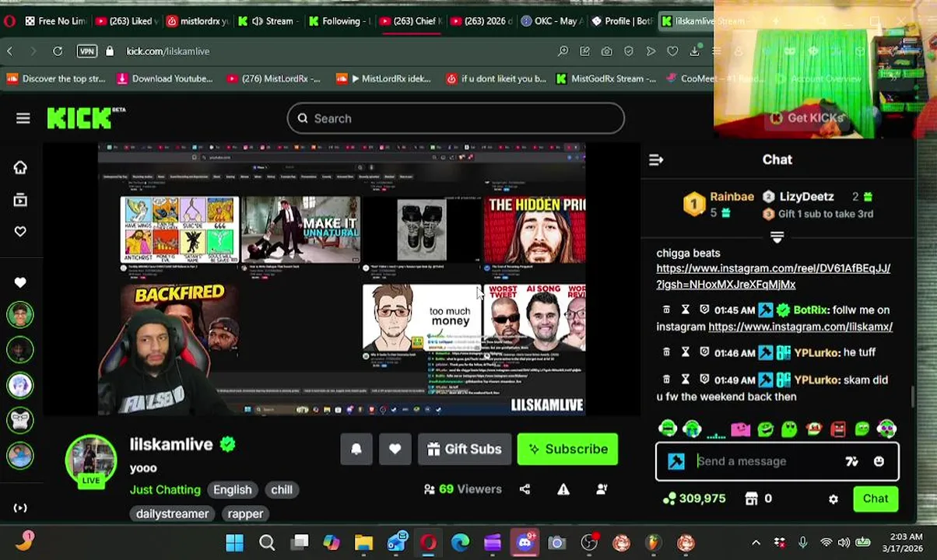Screen dimensions: 937x560
Task: Toggle stream notifications bell
Action: (356, 449)
